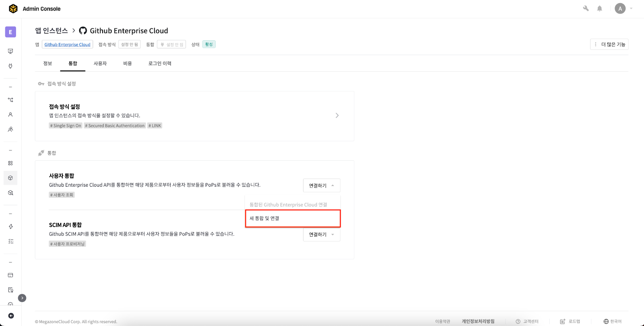Open the wrench tools icon in header
This screenshot has width=644, height=326.
point(586,8)
